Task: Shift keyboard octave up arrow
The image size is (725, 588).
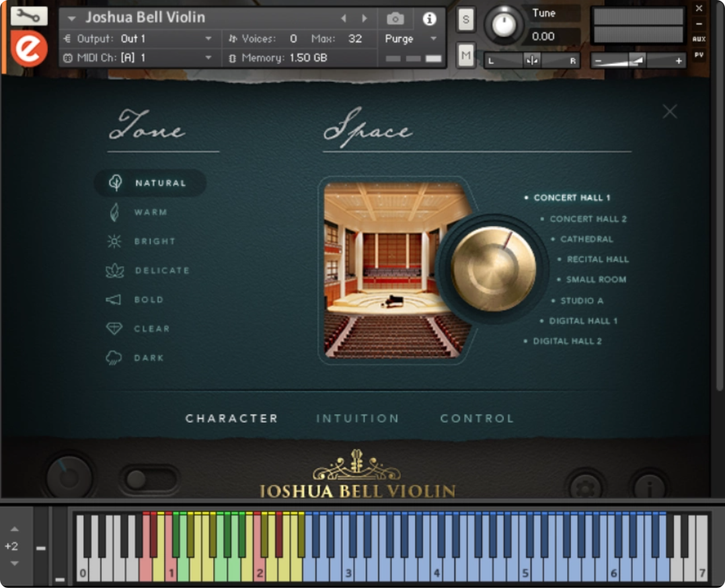Action: click(x=14, y=529)
